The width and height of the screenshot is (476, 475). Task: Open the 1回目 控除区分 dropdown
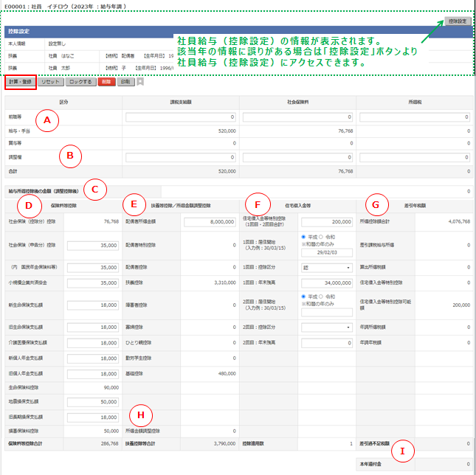(325, 266)
